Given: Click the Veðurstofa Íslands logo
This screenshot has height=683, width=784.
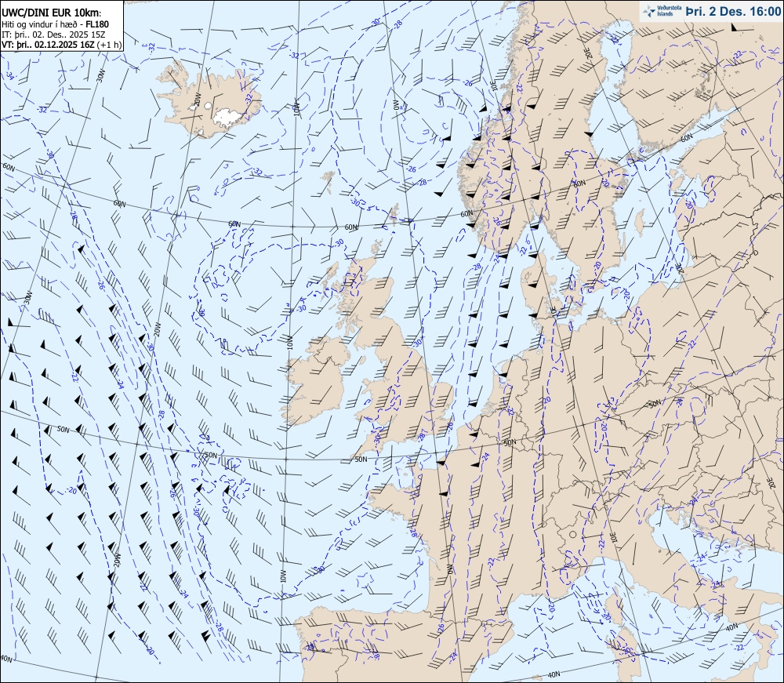Looking at the screenshot, I should [x=661, y=11].
